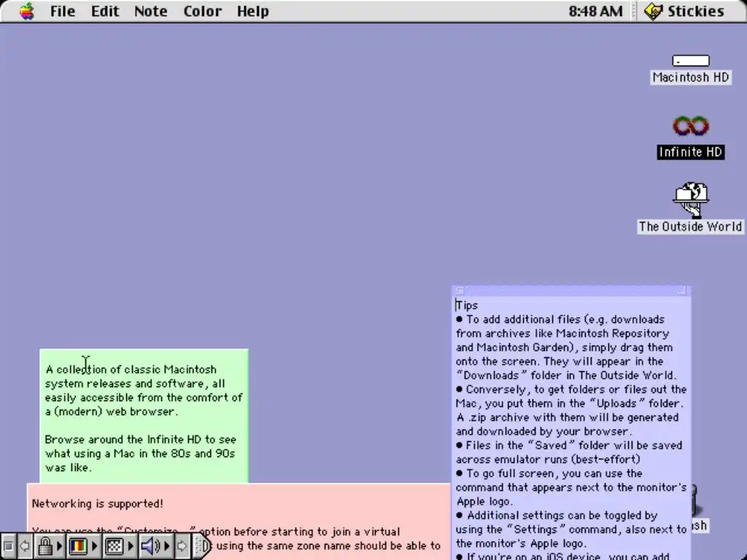This screenshot has height=560, width=747.
Task: Click the "Conversely, to get folders" bullet line
Action: (571, 389)
